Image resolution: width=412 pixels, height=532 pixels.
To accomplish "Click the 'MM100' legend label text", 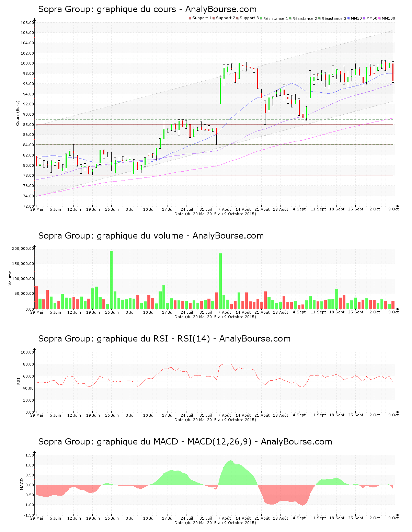I will [x=388, y=18].
